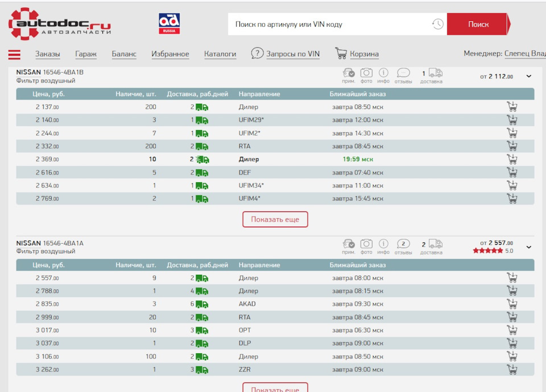Open инфо icon for 16546-4BA1B
Image resolution: width=546 pixels, height=392 pixels.
[x=383, y=73]
